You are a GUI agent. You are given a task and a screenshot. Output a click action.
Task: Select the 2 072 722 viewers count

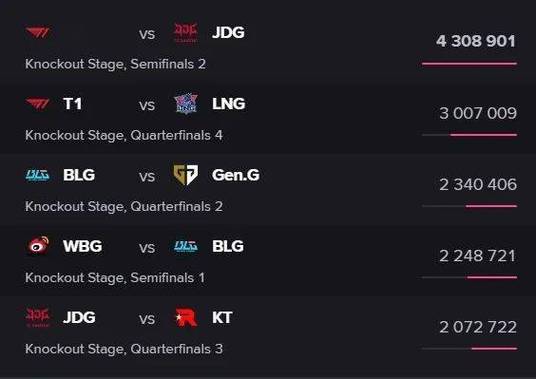478,327
